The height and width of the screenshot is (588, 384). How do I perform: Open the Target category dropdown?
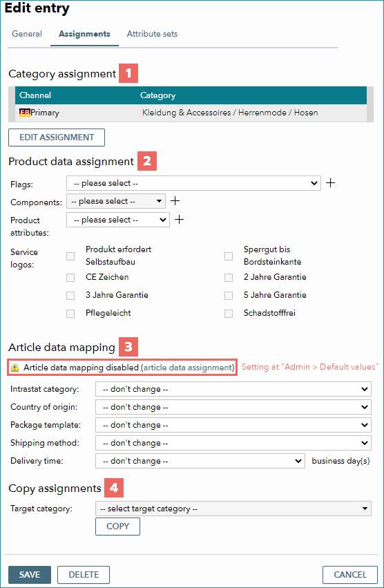pos(233,509)
